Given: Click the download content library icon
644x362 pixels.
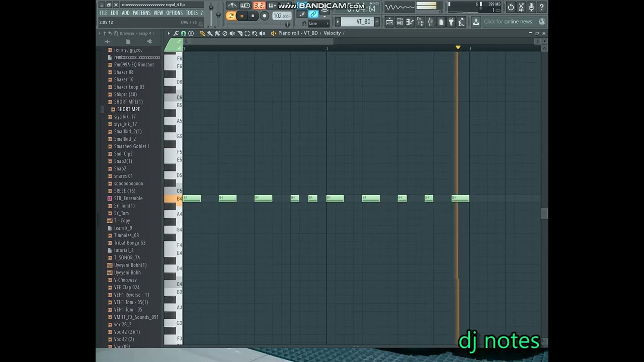Looking at the screenshot, I should point(476,22).
